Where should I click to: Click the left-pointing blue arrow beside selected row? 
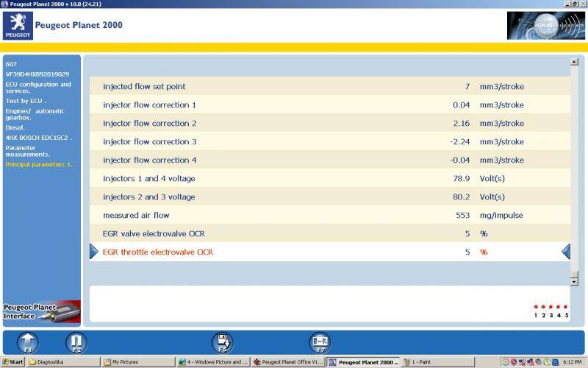pyautogui.click(x=565, y=252)
